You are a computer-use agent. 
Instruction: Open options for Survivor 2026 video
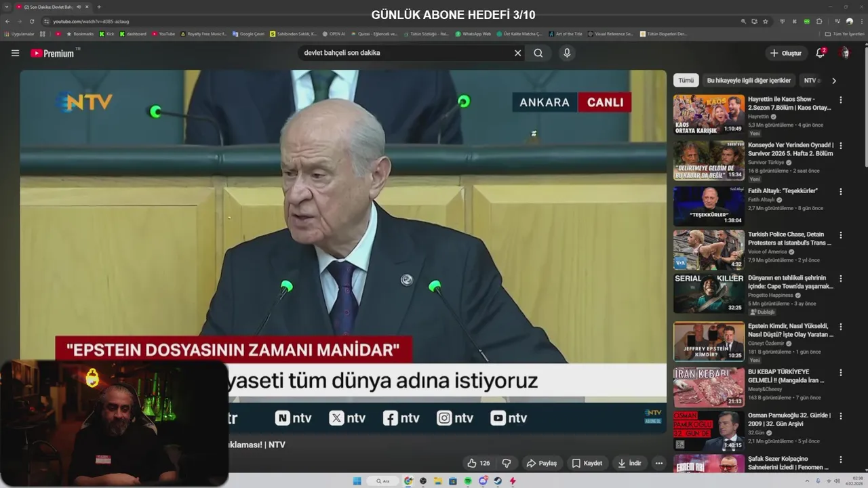(x=841, y=145)
